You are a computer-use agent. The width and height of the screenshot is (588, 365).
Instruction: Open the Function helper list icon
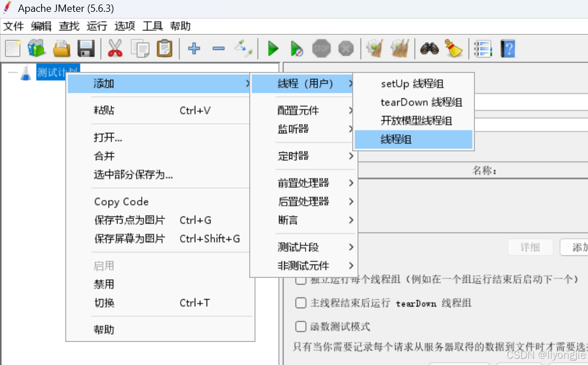(483, 48)
